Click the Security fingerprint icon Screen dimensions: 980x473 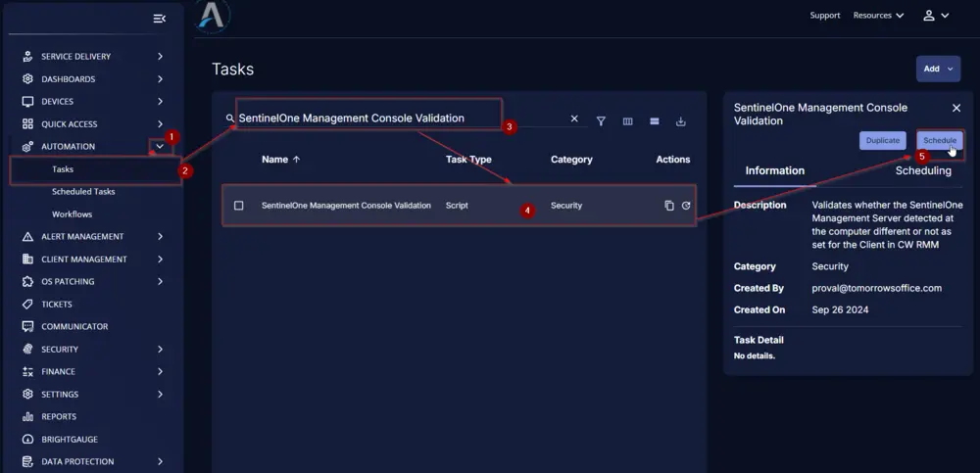27,349
